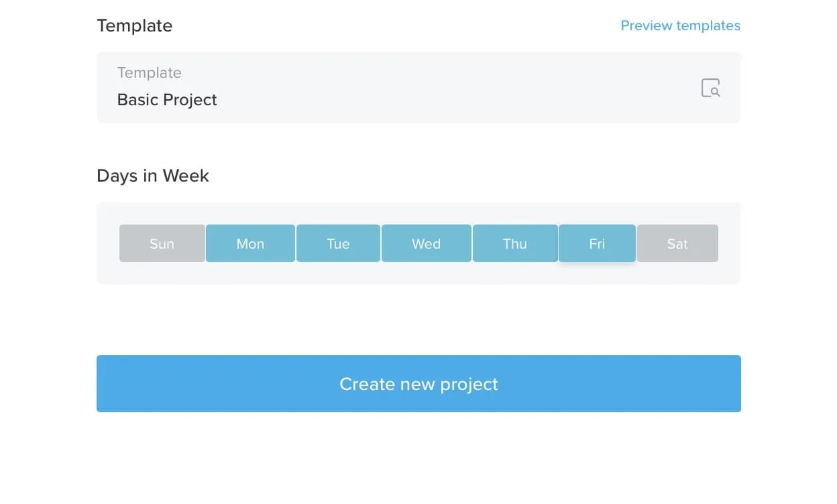
Task: Disable Thu in the work week
Action: click(x=514, y=243)
